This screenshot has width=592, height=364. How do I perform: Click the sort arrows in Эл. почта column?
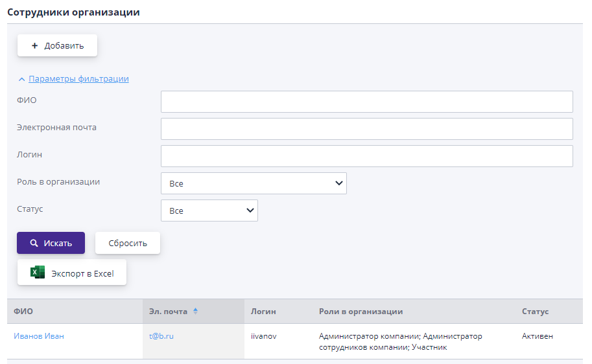click(x=195, y=312)
